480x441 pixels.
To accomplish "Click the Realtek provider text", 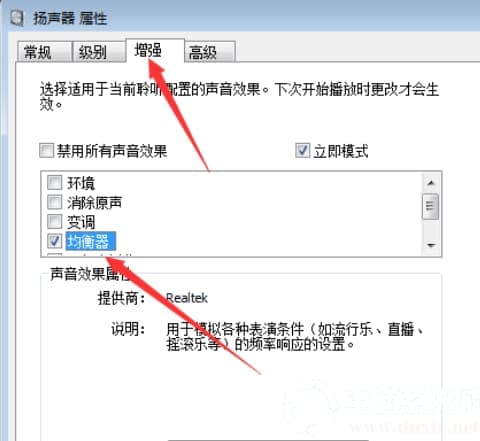I will (x=187, y=298).
